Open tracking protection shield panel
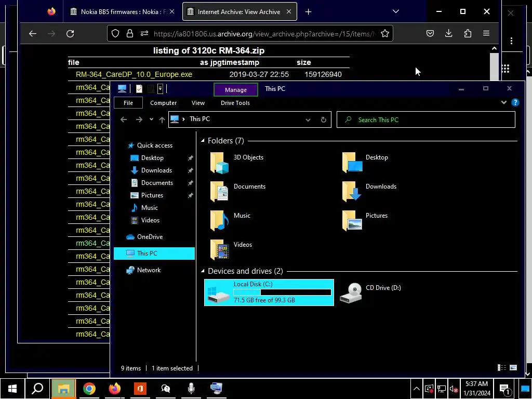Viewport: 532px width, 399px height. pos(115,33)
